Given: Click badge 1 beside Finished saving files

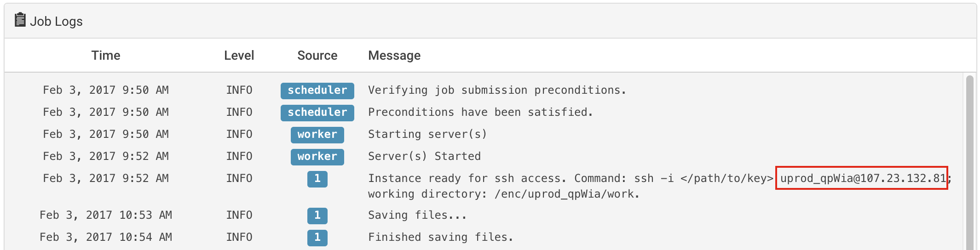Looking at the screenshot, I should pos(317,238).
